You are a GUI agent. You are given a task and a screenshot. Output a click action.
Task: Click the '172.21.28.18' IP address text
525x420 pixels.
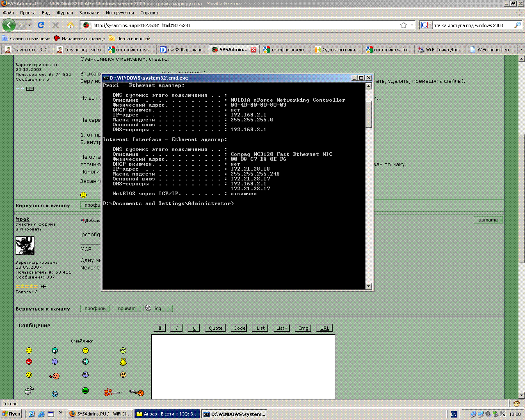tap(250, 169)
